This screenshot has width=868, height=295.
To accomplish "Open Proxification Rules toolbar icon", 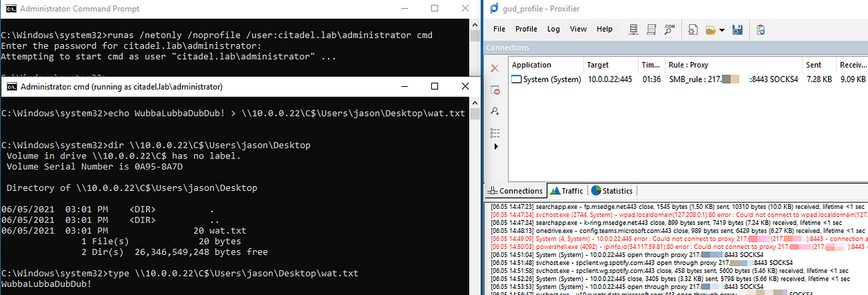I will click(x=650, y=30).
